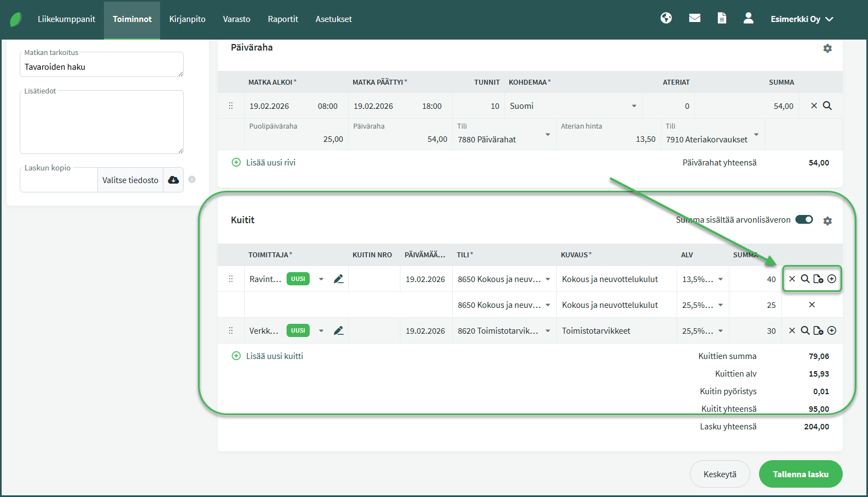Expand the Kohdemaa Suomi dropdown
This screenshot has height=497, width=868.
coord(634,106)
